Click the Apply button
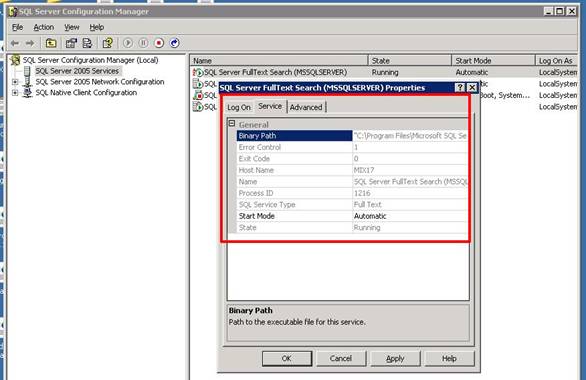The height and width of the screenshot is (380, 586). [x=395, y=359]
